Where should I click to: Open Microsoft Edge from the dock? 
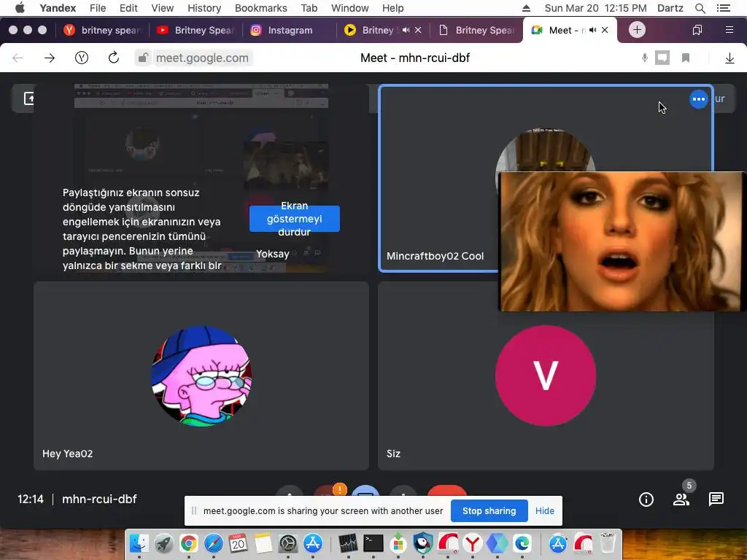coord(522,542)
